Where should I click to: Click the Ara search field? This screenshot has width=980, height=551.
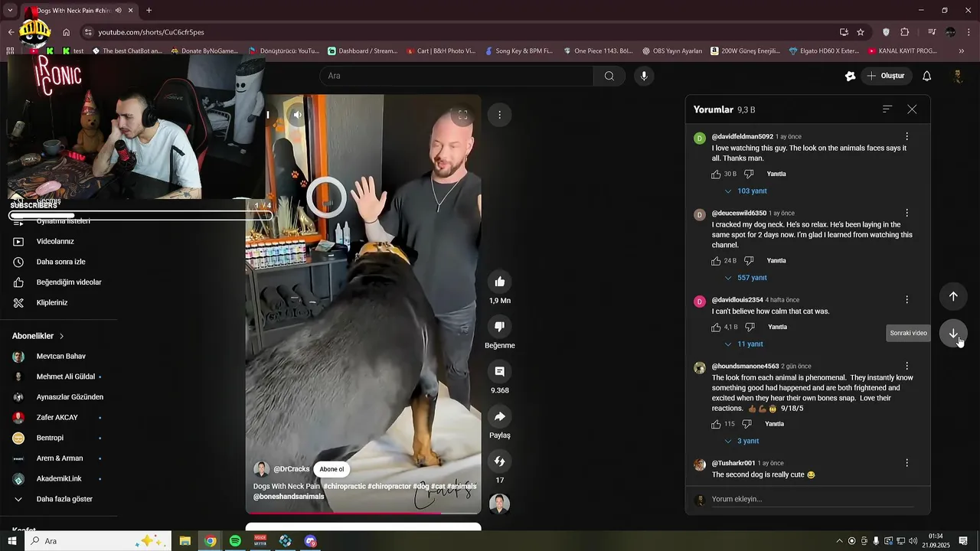(x=456, y=76)
